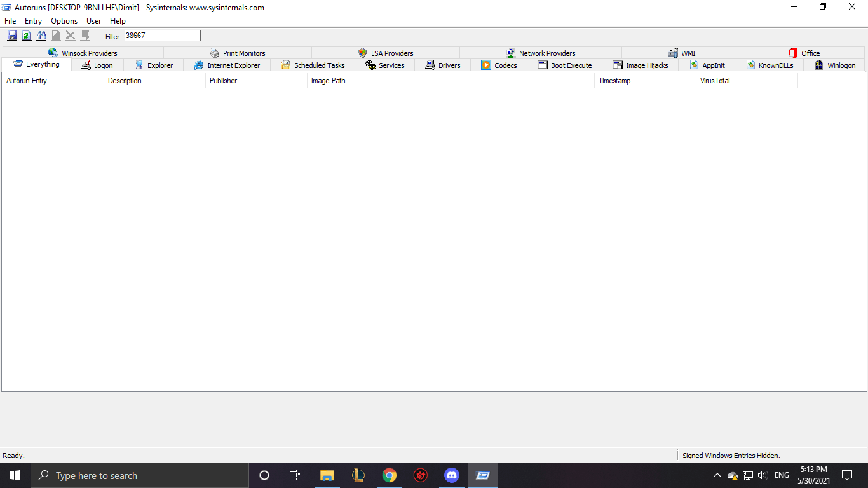This screenshot has height=488, width=868.
Task: Sort by the Timestamp column header
Action: (x=645, y=81)
